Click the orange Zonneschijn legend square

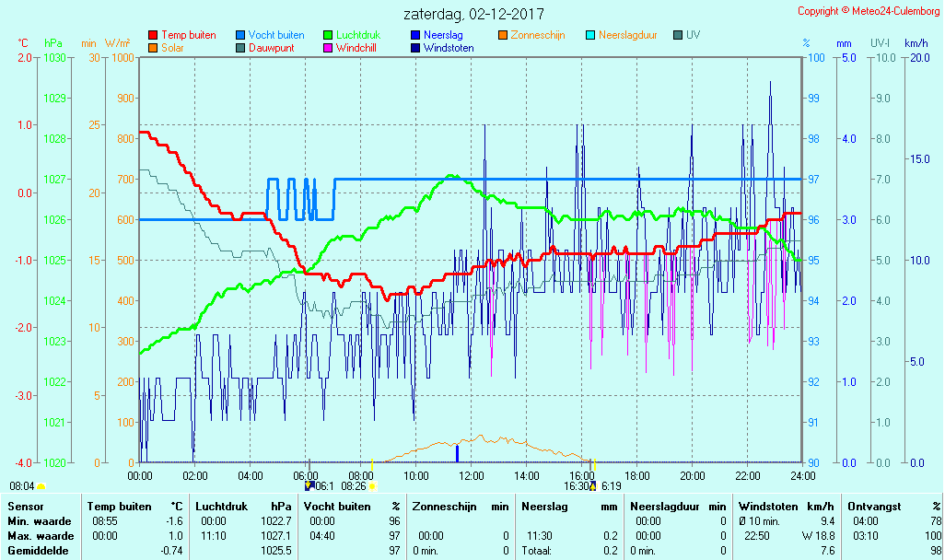pos(503,35)
